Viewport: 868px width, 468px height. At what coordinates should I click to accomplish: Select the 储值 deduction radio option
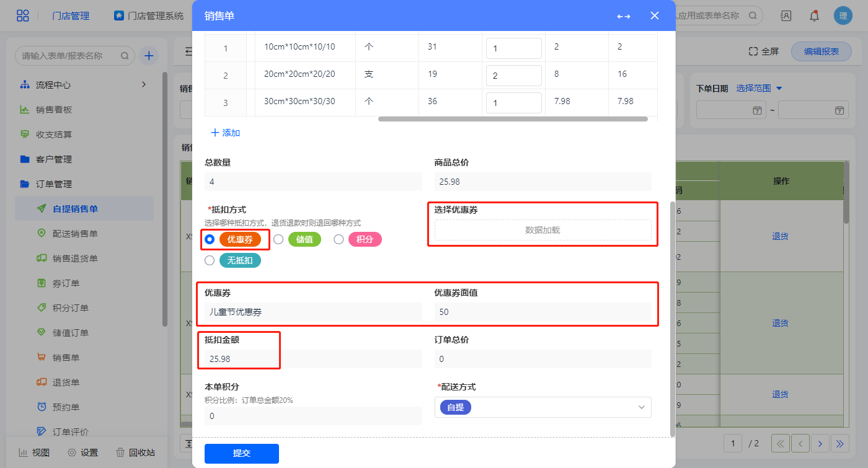pos(279,239)
